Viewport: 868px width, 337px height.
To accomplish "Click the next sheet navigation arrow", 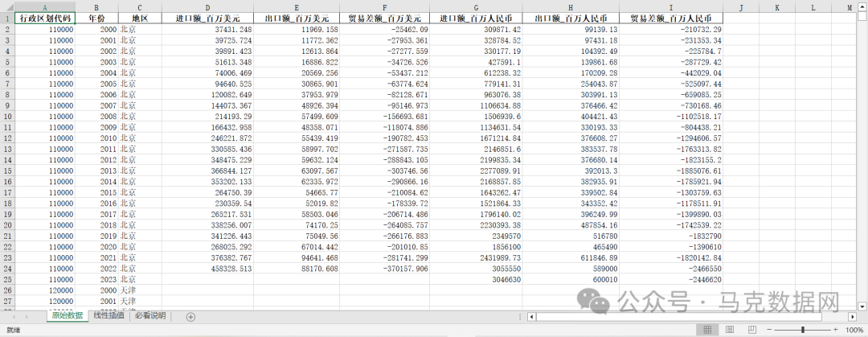I will (27, 317).
